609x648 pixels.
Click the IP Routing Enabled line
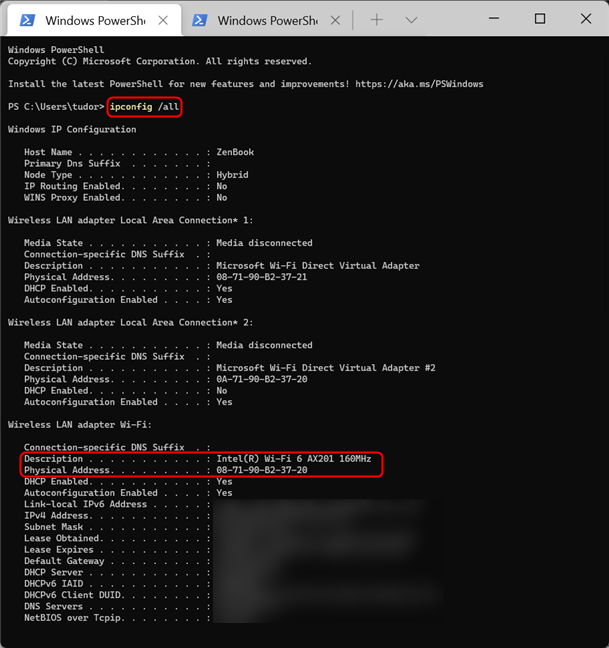[126, 186]
